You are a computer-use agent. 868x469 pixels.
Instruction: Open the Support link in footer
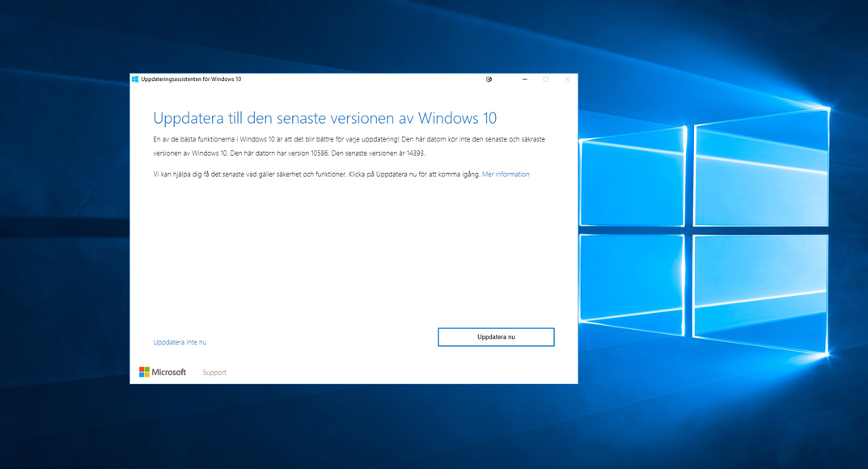click(x=214, y=373)
